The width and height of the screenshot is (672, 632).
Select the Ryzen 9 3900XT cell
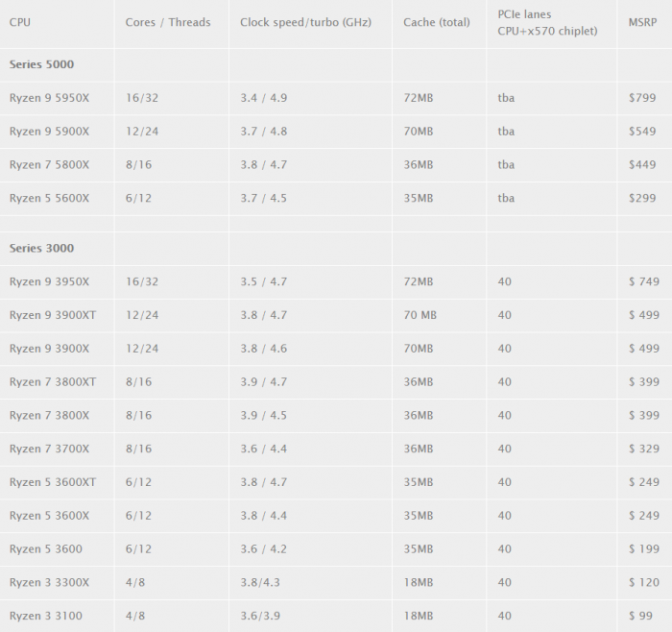pos(53,316)
